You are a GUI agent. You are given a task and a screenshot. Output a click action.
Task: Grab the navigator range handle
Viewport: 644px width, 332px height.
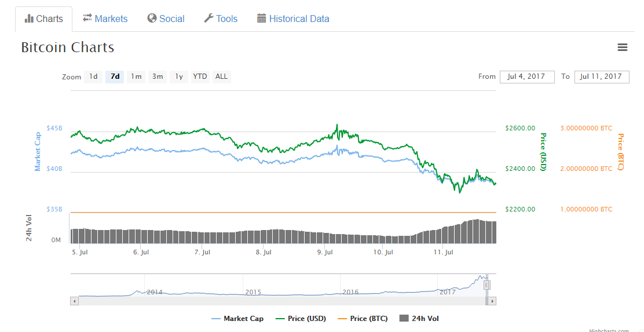487,284
